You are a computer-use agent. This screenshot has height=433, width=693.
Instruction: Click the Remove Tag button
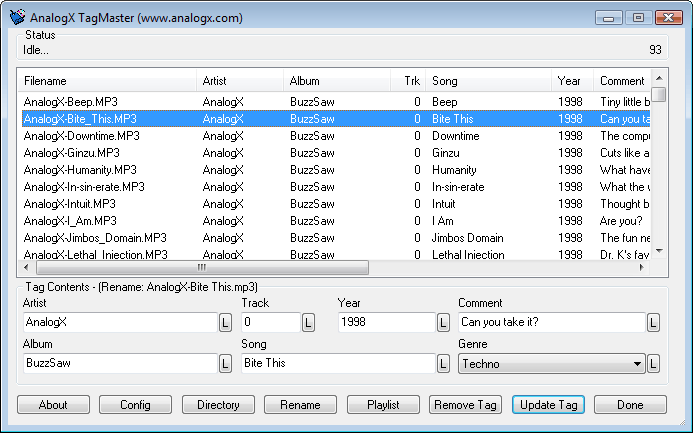point(465,405)
